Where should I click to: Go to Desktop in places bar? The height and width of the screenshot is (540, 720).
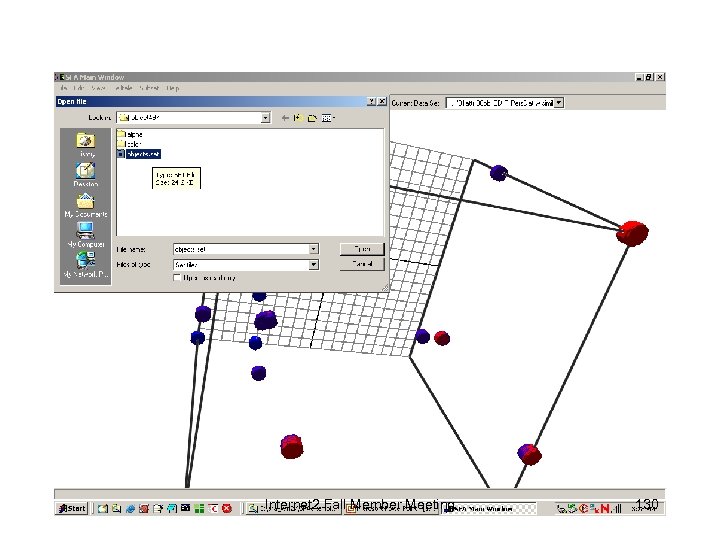click(x=86, y=174)
